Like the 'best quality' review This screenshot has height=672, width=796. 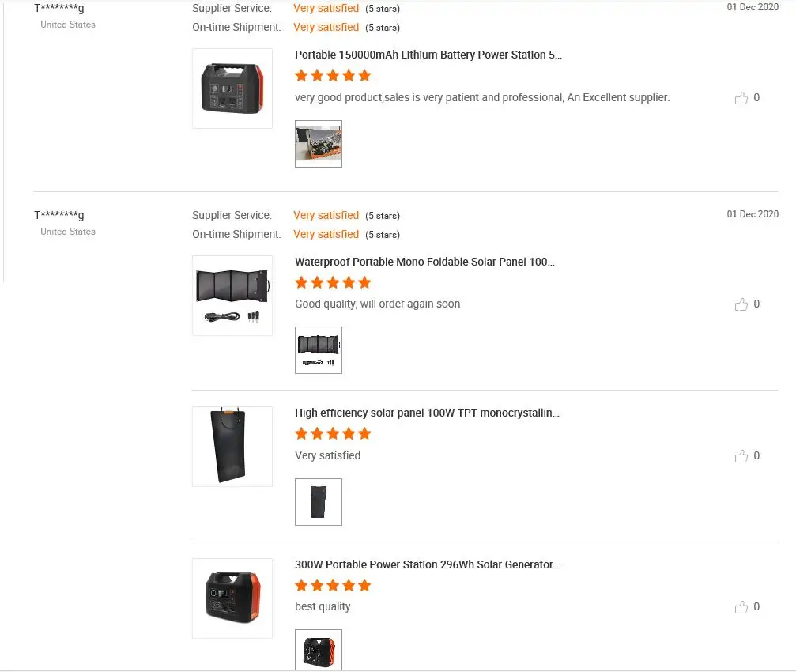tap(741, 607)
